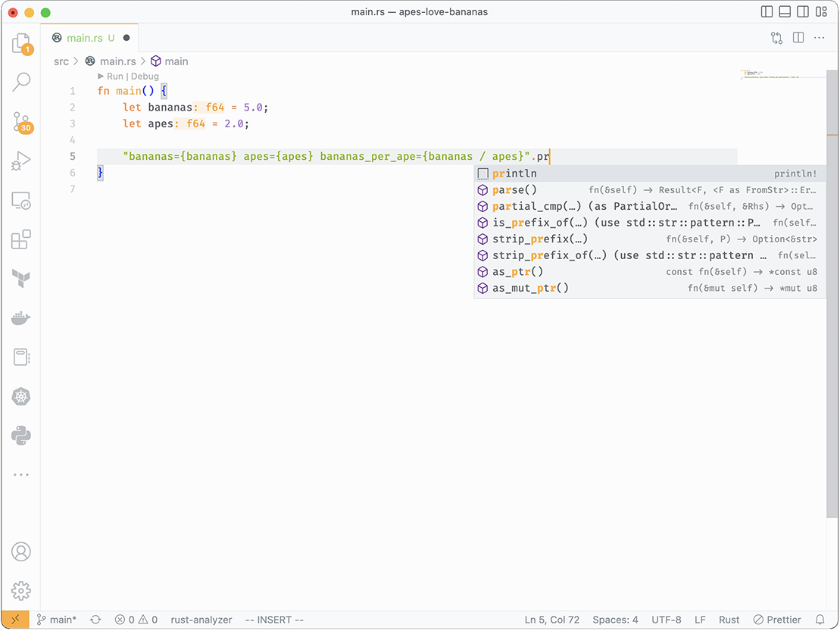Click the src breadcrumb folder
840x631 pixels.
point(61,61)
